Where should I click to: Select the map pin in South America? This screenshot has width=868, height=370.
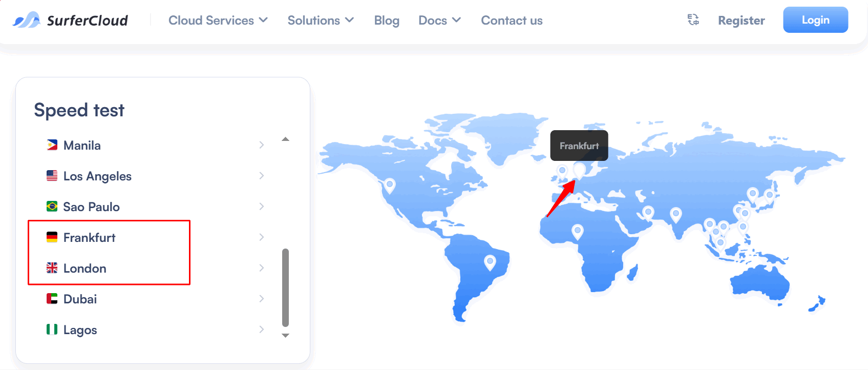click(490, 262)
